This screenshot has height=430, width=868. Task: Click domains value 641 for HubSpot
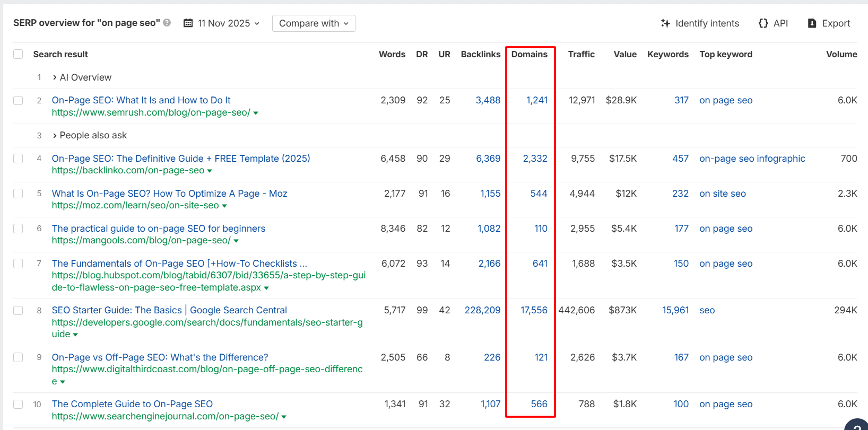point(540,264)
